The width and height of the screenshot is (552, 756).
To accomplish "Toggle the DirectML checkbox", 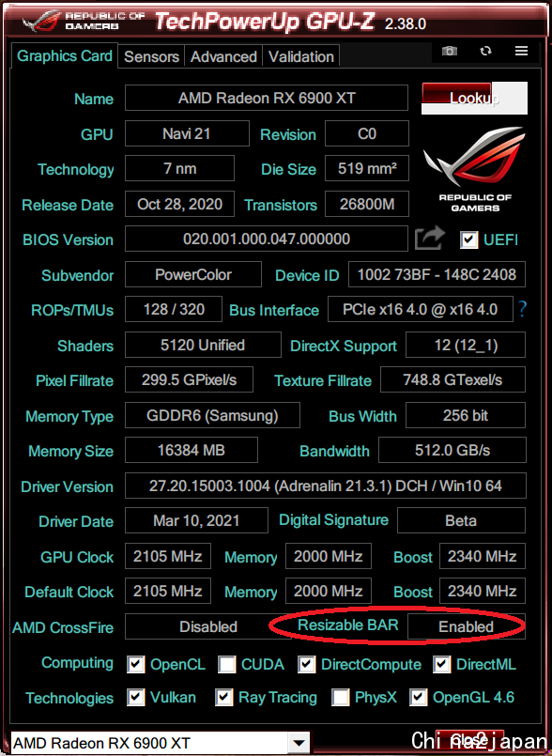I will click(441, 664).
